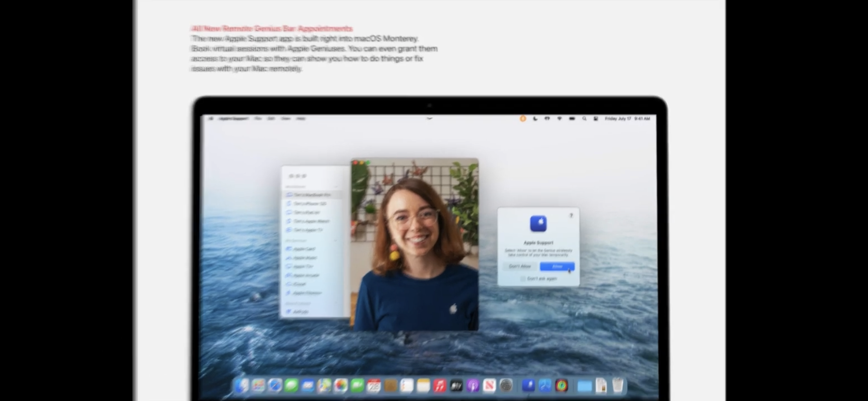This screenshot has width=868, height=401.
Task: Open the Apple menu
Action: (x=211, y=119)
